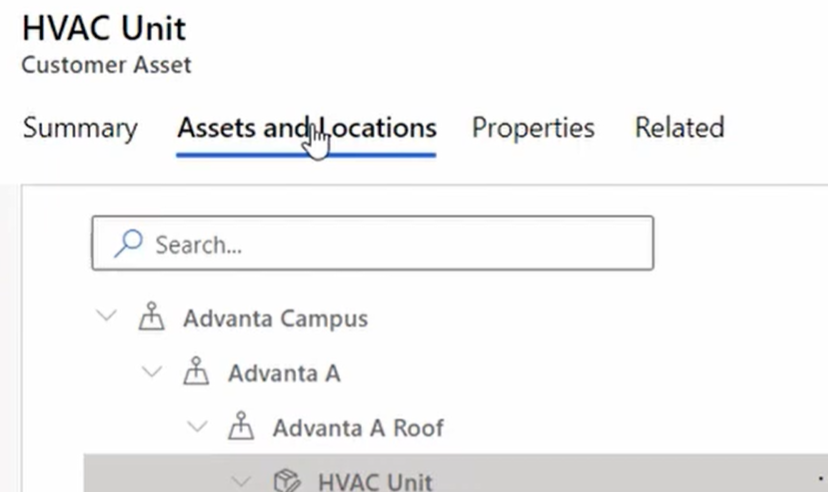
Task: Select the HVAC Unit tree entry
Action: (x=456, y=473)
